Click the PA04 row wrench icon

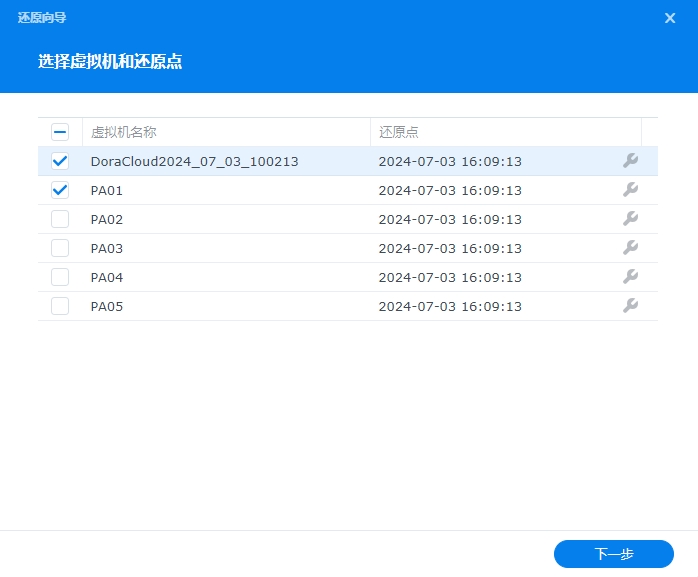click(630, 277)
